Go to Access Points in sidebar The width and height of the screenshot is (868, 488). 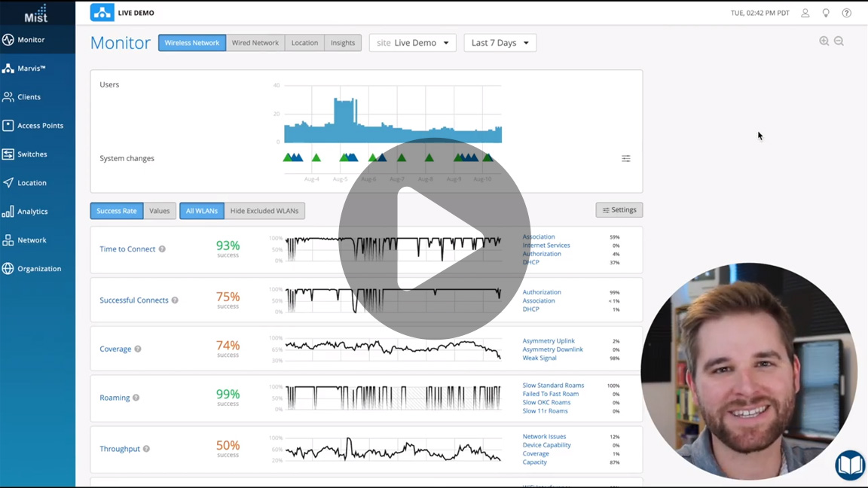(40, 126)
